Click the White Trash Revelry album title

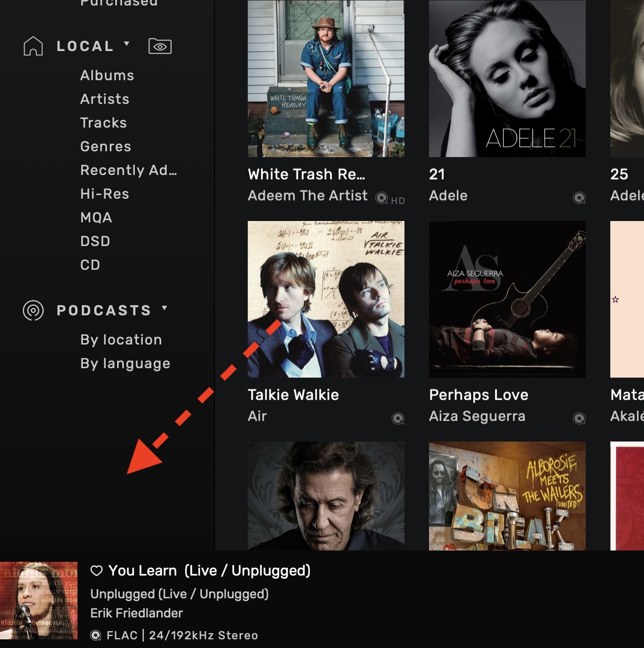pos(307,174)
